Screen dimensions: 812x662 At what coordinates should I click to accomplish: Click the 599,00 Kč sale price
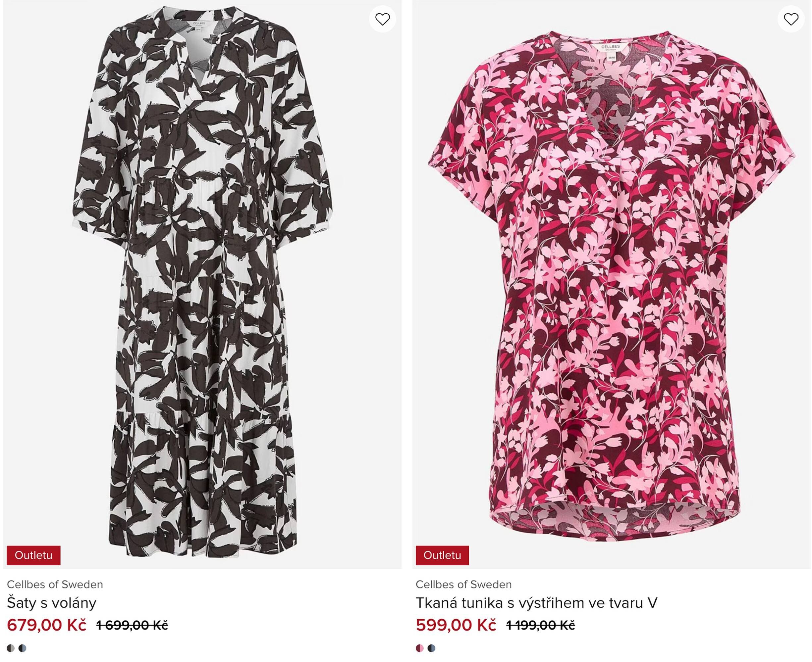[456, 625]
